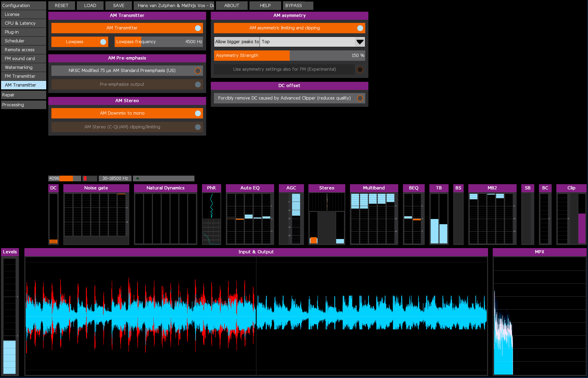This screenshot has height=378, width=588.
Task: Expand the Repair section
Action: point(23,95)
